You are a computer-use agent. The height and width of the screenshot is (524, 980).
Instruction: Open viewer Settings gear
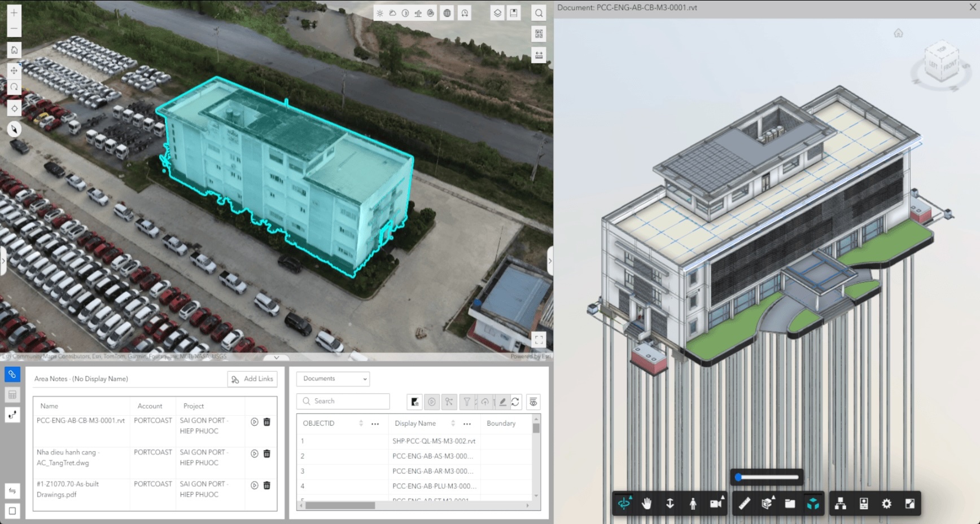(886, 504)
